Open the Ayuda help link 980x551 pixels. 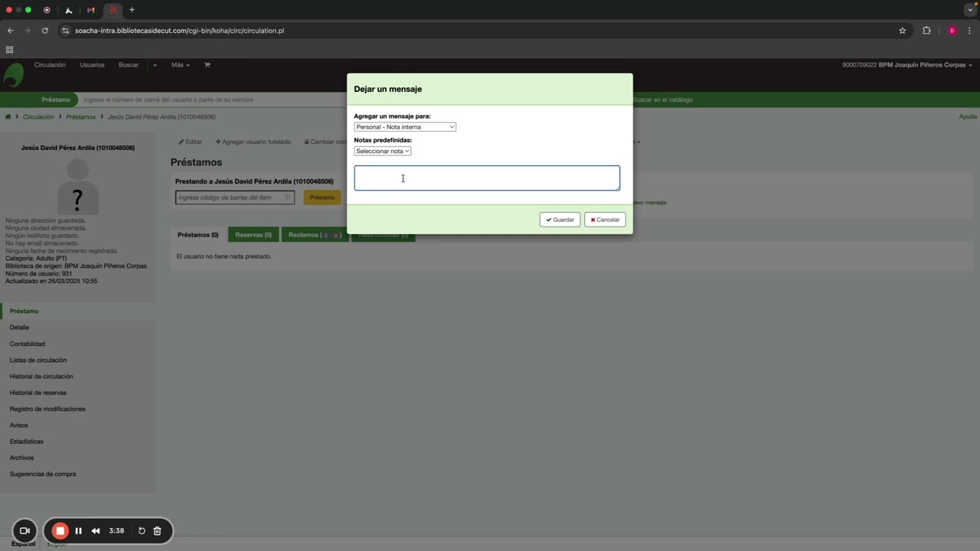[x=968, y=117]
